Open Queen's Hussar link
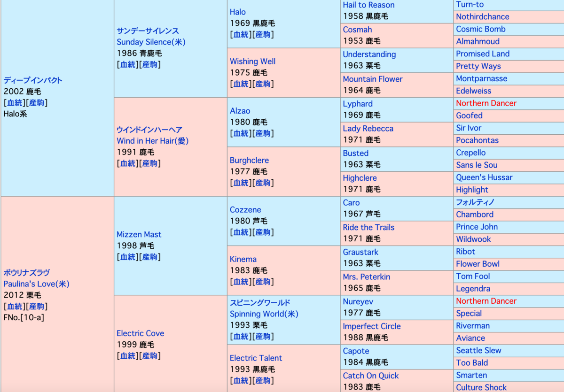564x392 pixels. pos(485,177)
